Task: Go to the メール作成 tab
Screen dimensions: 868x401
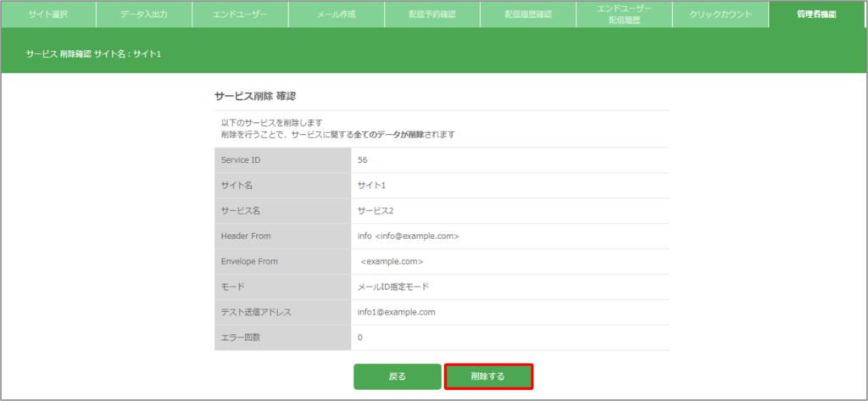Action: pos(337,14)
